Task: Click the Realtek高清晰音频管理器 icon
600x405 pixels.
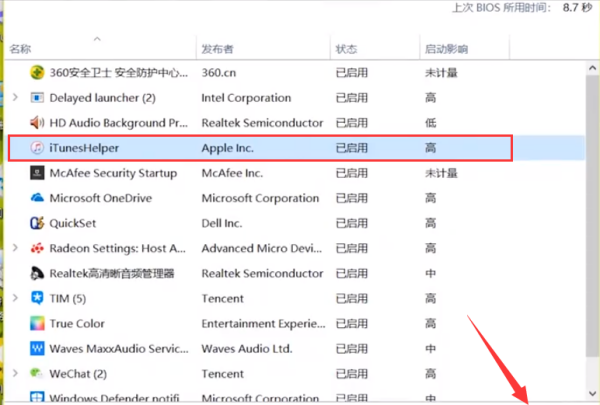Action: click(37, 273)
